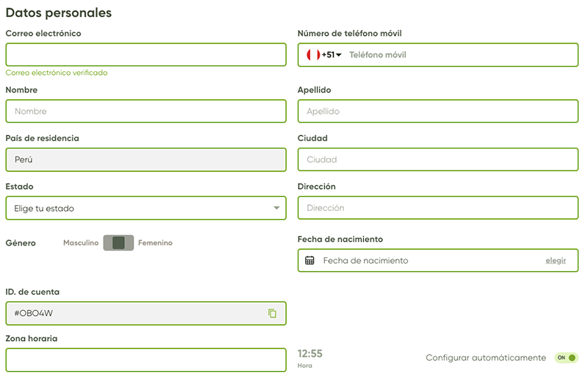This screenshot has width=588, height=377.
Task: Open the Zona horaria selector
Action: coord(146,360)
